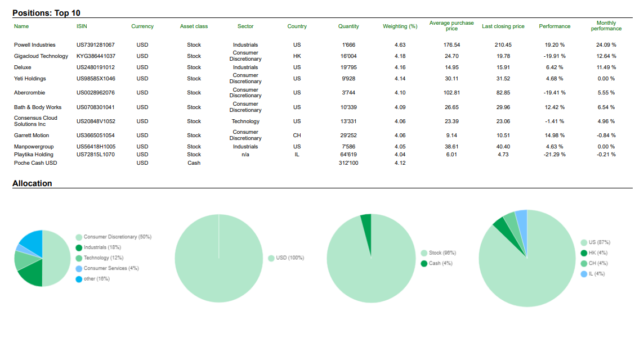Click the Poche Cash USD row name
The image size is (644, 352).
point(35,163)
